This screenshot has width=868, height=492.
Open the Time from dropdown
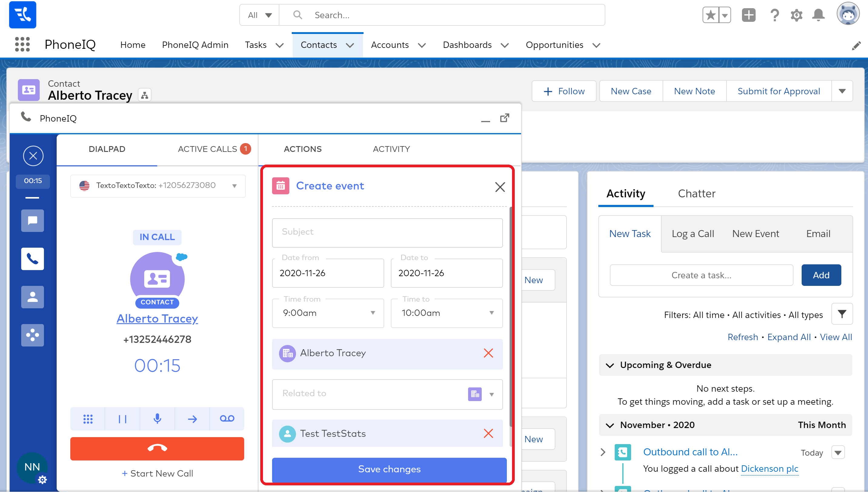(373, 313)
